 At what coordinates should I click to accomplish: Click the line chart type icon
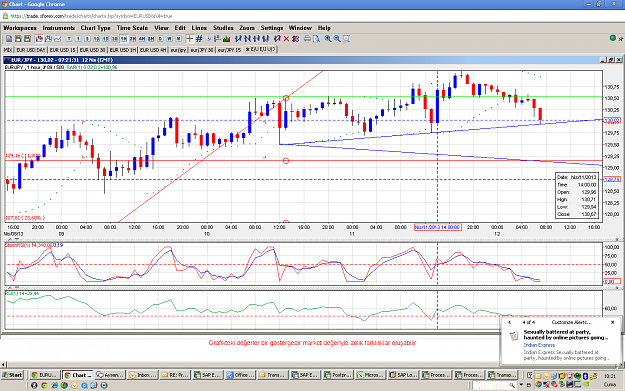58,39
